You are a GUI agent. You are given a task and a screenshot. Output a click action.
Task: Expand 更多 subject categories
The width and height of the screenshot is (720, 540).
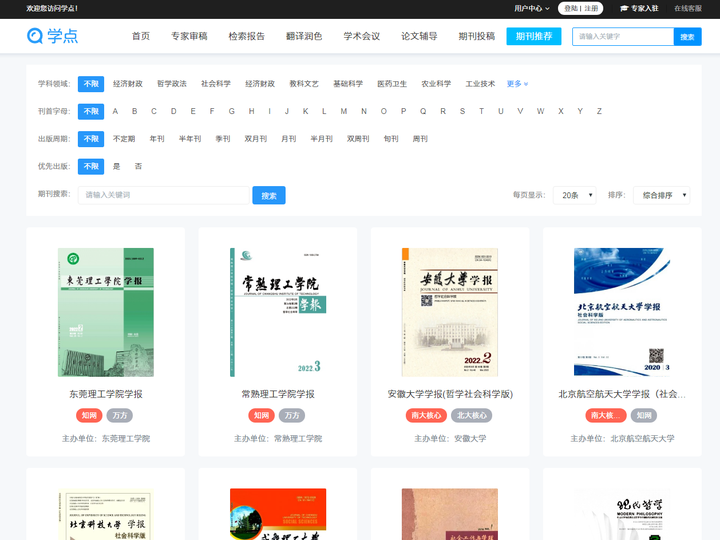pos(517,84)
